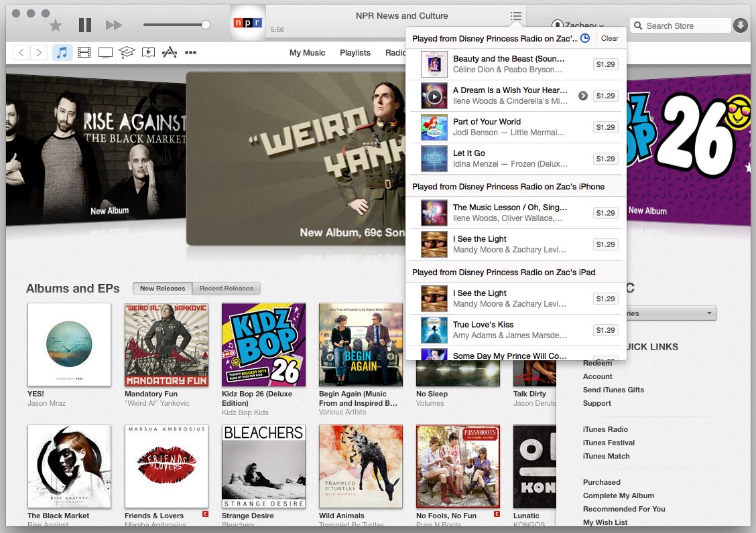The width and height of the screenshot is (756, 533).
Task: Open iTunes U graduation cap icon
Action: pos(127,52)
